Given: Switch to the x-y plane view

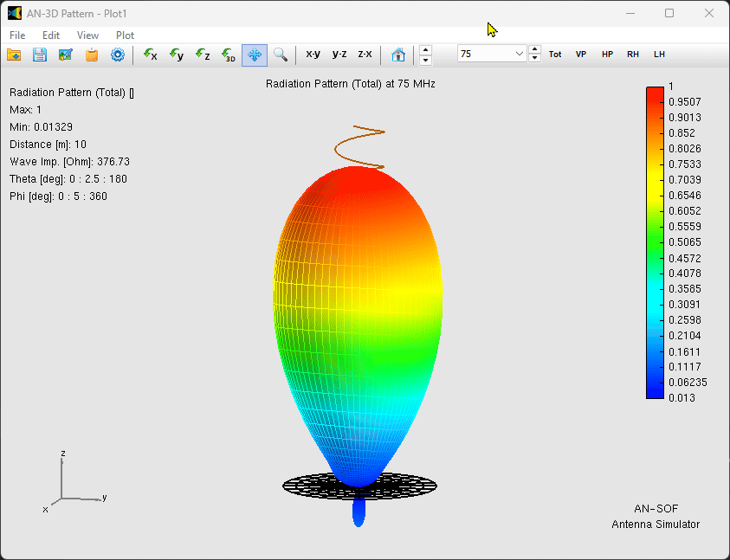Looking at the screenshot, I should 313,55.
